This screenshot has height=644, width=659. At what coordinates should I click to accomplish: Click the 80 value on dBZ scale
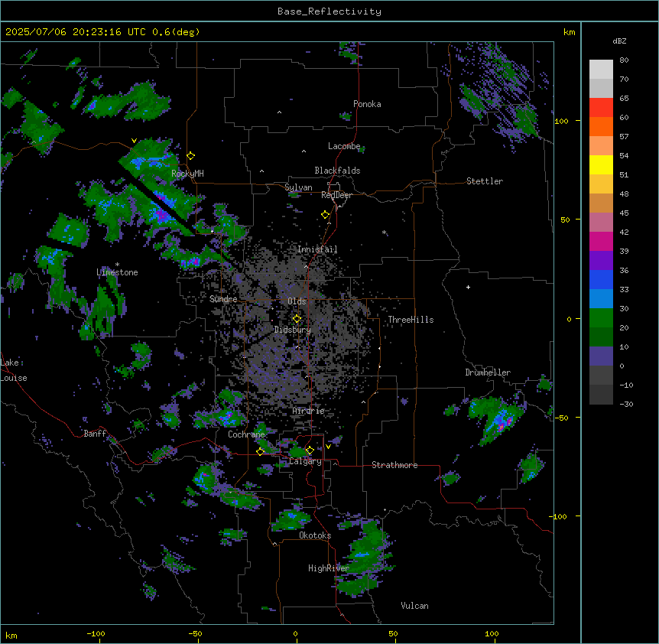(x=624, y=60)
